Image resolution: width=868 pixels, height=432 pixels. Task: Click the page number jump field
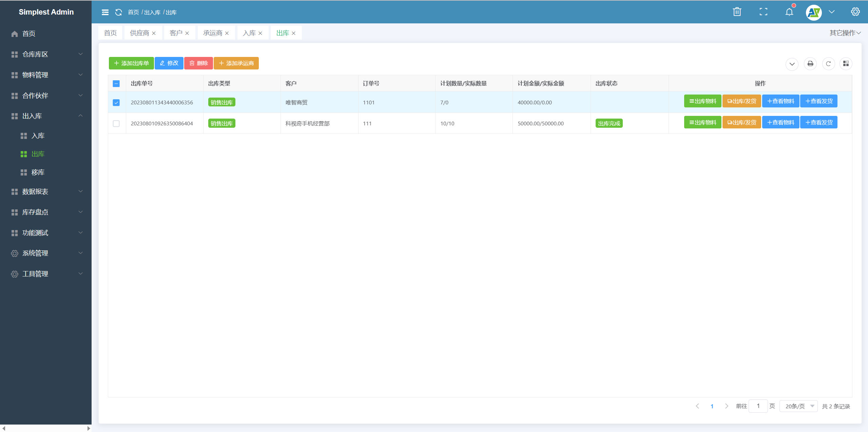coord(758,406)
